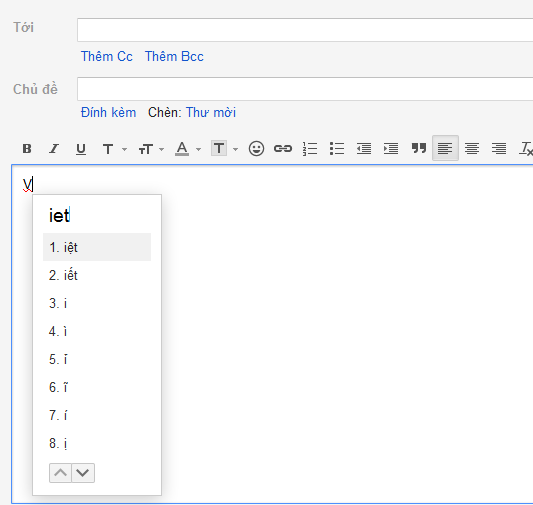
Task: Click the Đính kèm attachment link
Action: pos(108,112)
